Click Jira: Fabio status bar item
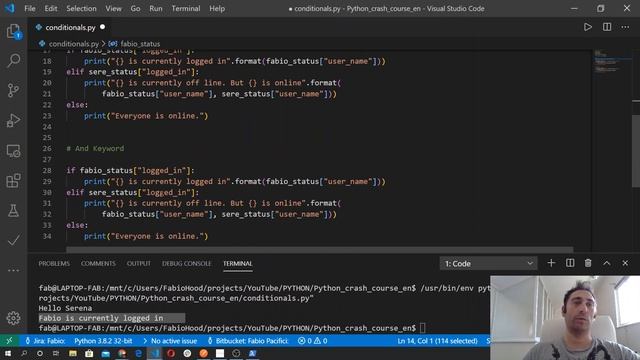Screen dimensions: 640x360 pyautogui.click(x=45, y=340)
